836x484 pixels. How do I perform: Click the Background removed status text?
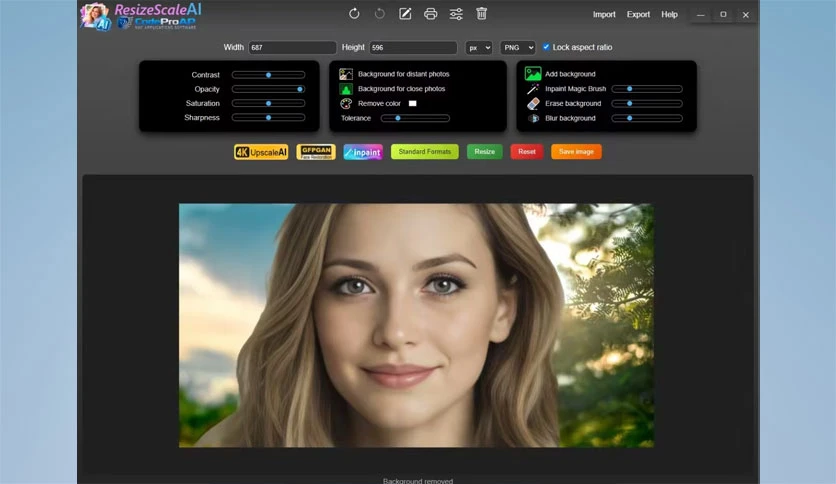[x=418, y=481]
